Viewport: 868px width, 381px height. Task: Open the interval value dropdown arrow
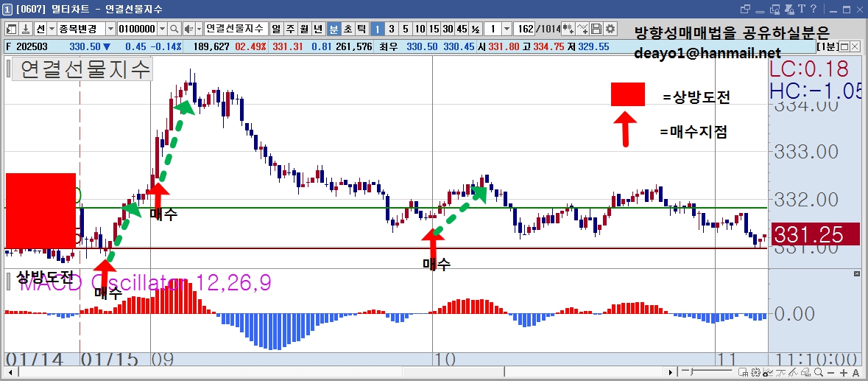[x=507, y=29]
